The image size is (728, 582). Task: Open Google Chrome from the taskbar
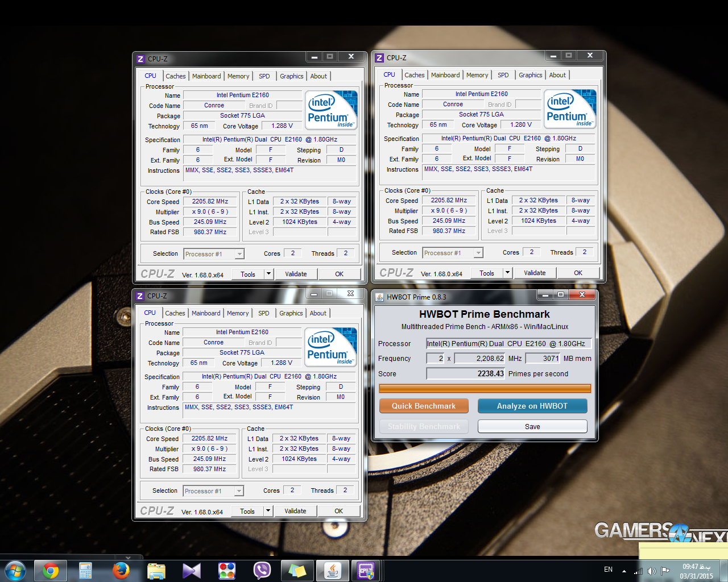(x=51, y=570)
